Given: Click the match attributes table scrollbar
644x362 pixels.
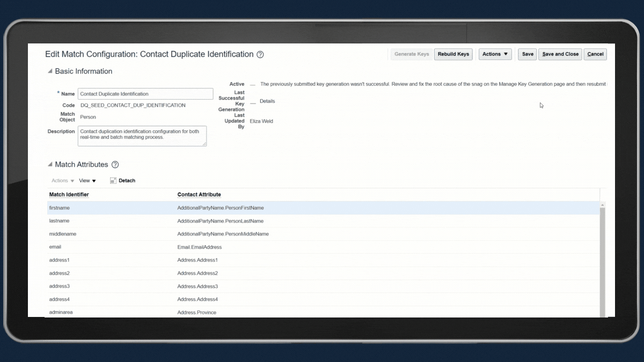Looking at the screenshot, I should click(x=602, y=257).
